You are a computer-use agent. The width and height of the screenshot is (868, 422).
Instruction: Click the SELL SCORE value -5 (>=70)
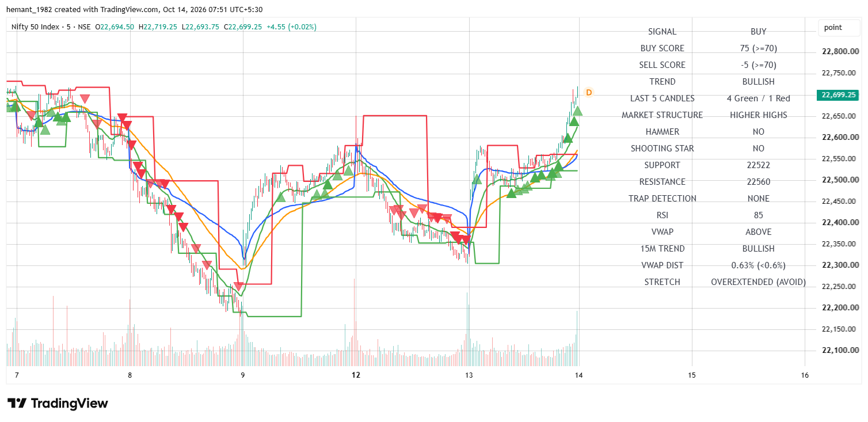click(759, 65)
